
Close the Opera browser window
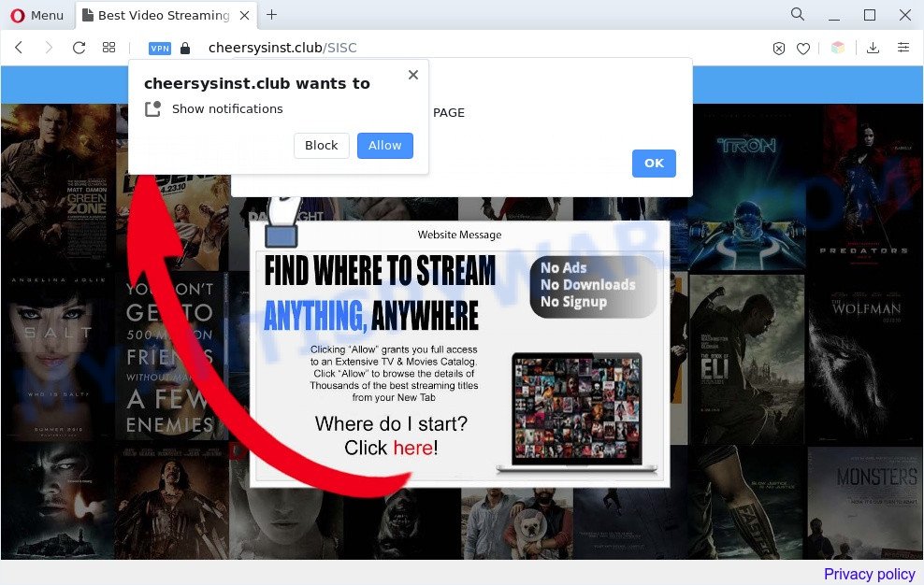[905, 15]
